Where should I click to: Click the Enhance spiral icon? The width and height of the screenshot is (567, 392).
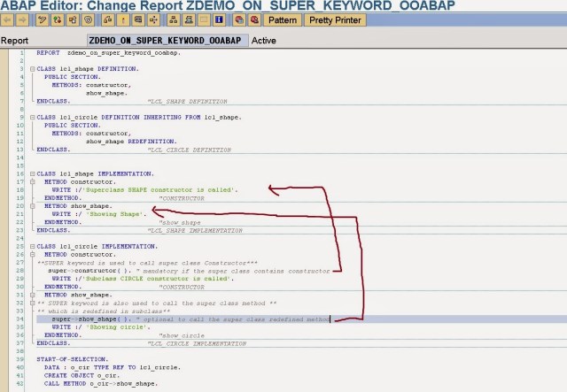[88, 19]
